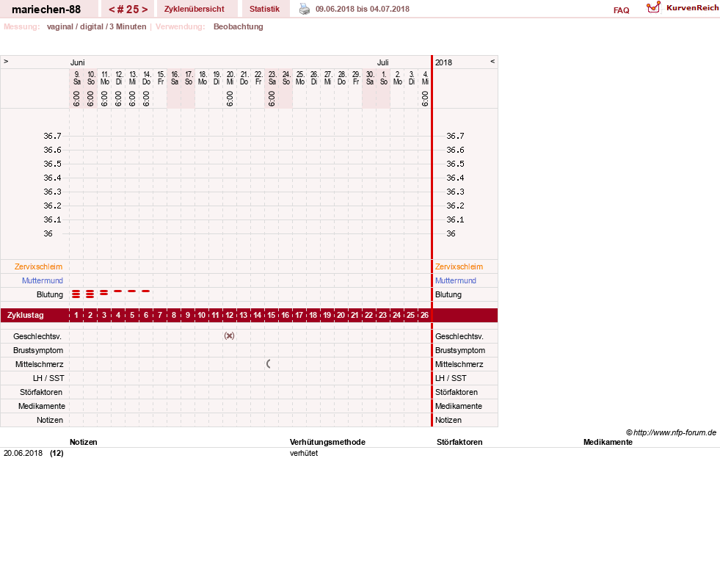Viewport: 720px width, 588px height.
Task: Click the mariechen-88 username
Action: click(46, 10)
